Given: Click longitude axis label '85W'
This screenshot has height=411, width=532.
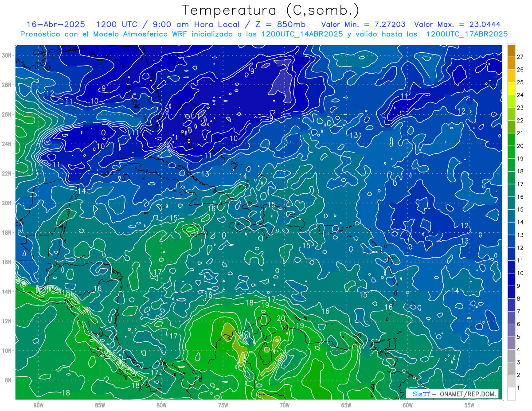Looking at the screenshot, I should [x=100, y=405].
